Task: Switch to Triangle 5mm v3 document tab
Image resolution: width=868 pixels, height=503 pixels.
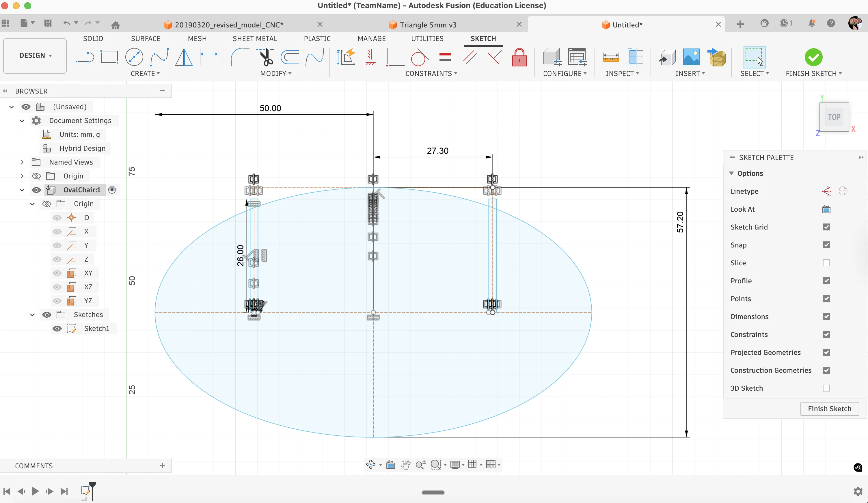Action: pyautogui.click(x=427, y=25)
